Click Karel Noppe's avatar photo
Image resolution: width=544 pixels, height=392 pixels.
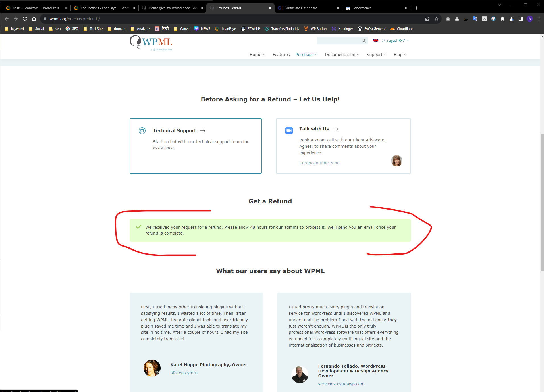pos(152,368)
